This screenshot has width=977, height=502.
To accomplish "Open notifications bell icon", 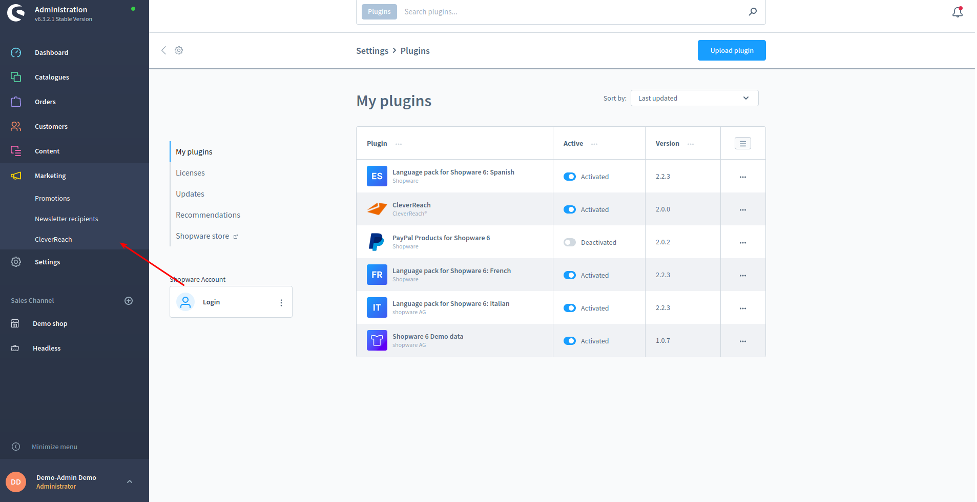I will coord(958,12).
